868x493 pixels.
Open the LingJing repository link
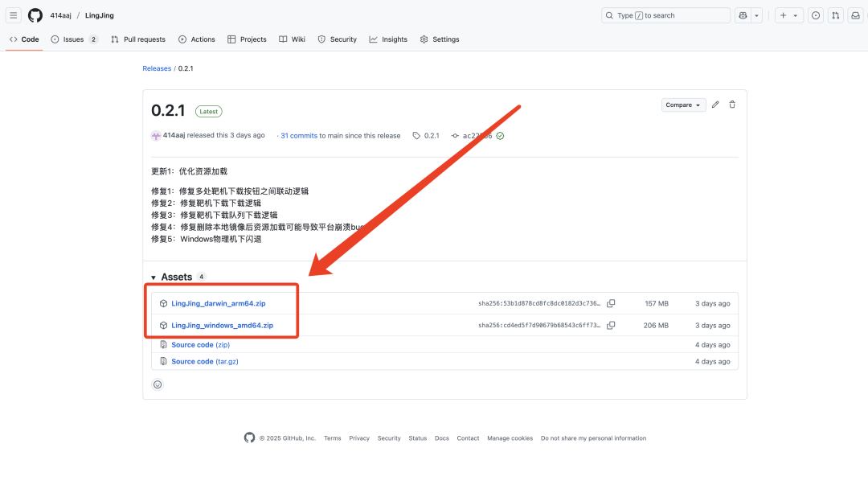(x=100, y=15)
